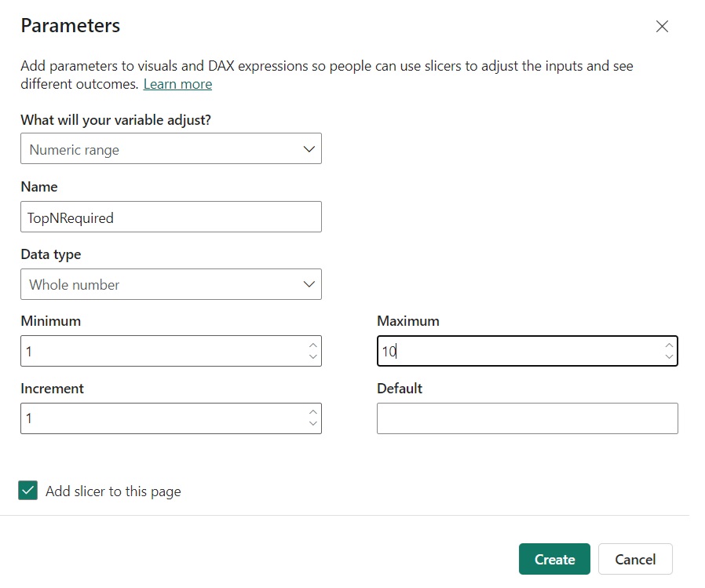Click inside the Increment input box
Image resolution: width=705 pixels, height=588 pixels.
point(161,418)
